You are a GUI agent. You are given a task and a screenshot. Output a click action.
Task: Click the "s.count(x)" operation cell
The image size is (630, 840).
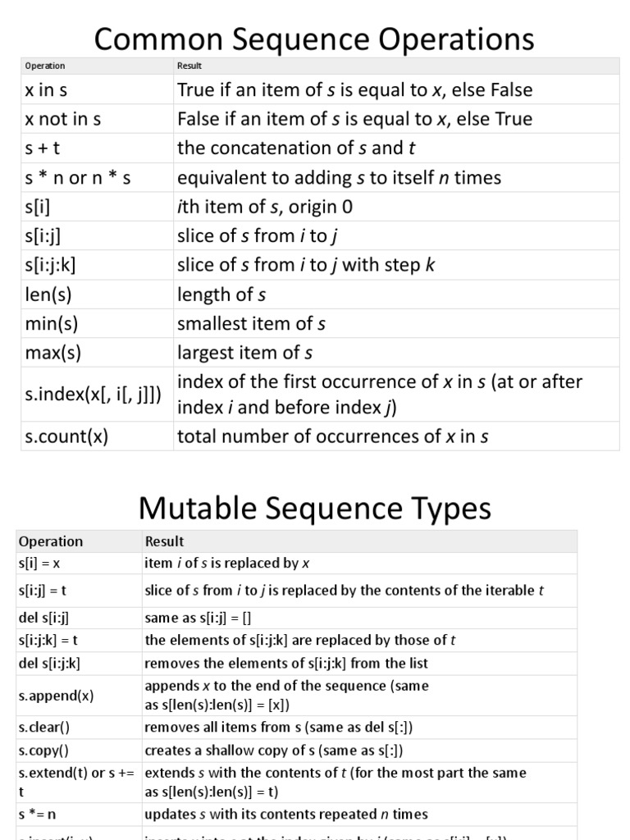(x=67, y=436)
